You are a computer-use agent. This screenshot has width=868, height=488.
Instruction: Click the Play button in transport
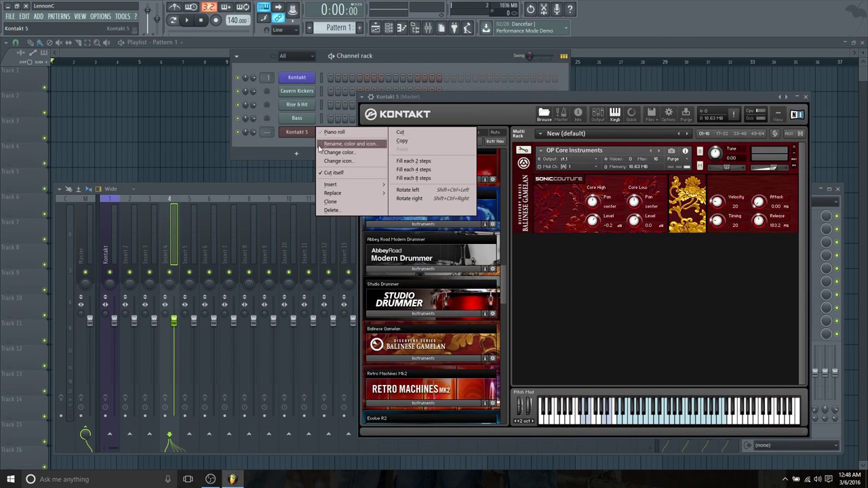click(x=186, y=20)
